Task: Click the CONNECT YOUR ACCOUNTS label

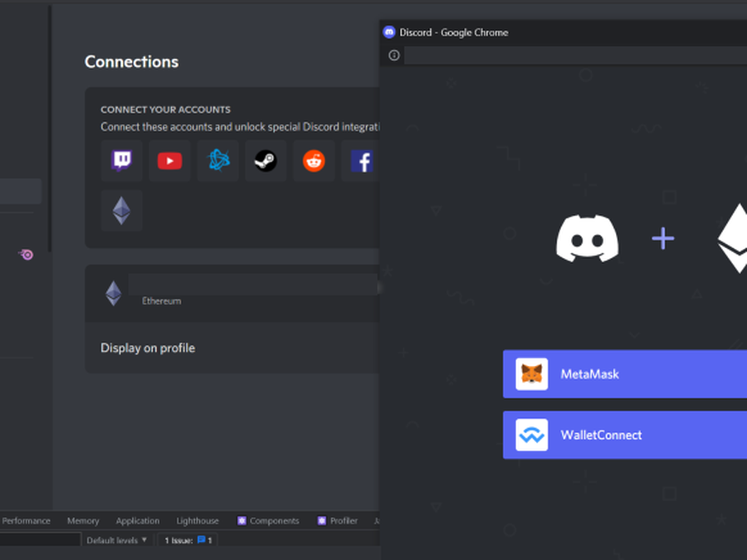Action: pos(165,110)
